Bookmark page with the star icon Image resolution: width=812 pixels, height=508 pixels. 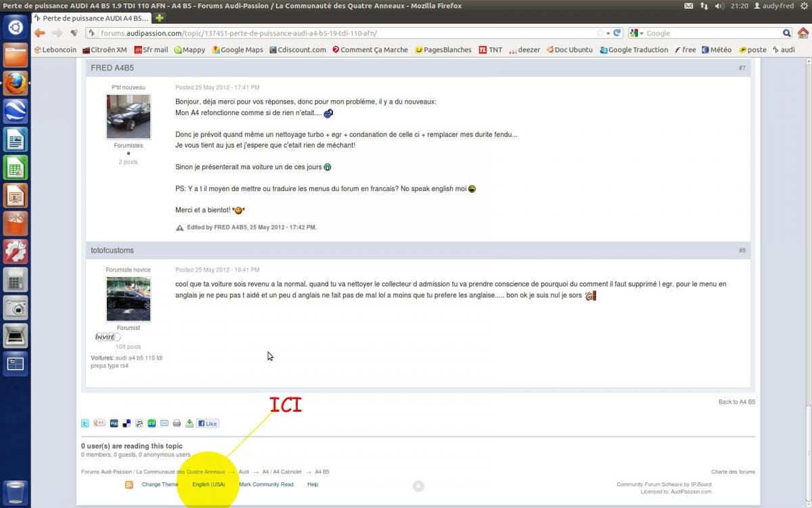coord(600,33)
